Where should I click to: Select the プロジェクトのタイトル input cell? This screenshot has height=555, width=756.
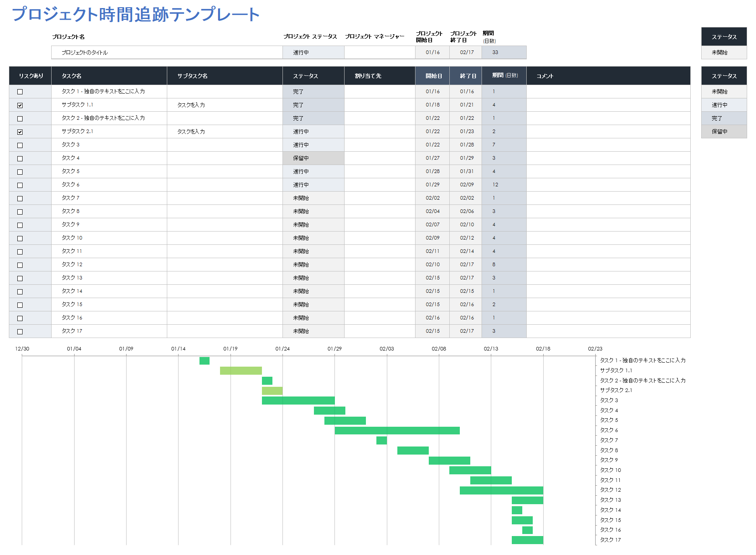click(x=167, y=52)
